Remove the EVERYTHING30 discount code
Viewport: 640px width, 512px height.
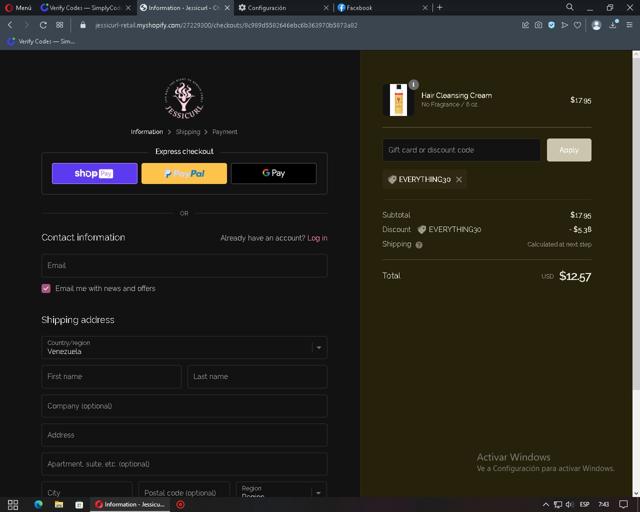(459, 180)
